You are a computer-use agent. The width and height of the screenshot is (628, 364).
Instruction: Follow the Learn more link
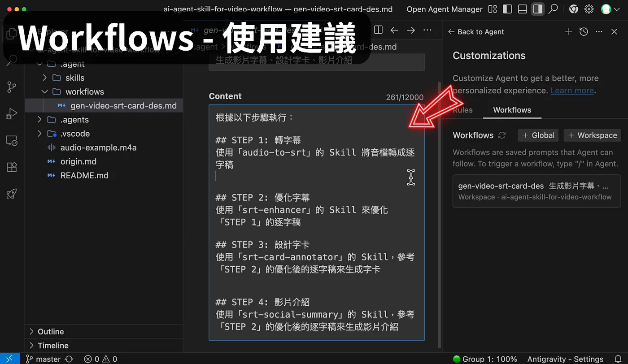(572, 91)
